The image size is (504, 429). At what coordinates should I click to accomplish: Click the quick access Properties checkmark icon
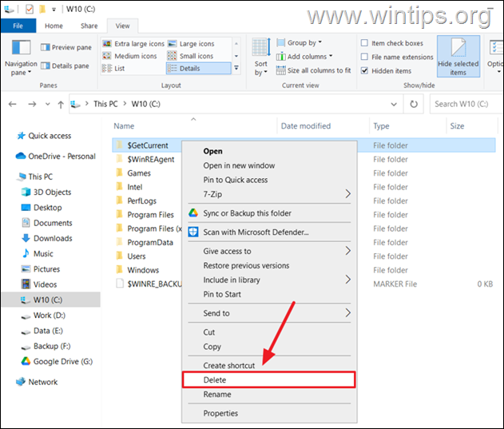click(30, 9)
